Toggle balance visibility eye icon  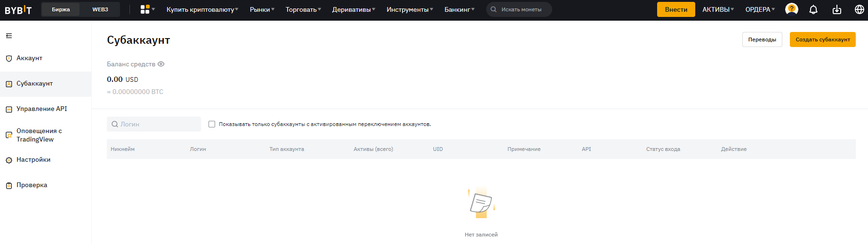pos(161,64)
